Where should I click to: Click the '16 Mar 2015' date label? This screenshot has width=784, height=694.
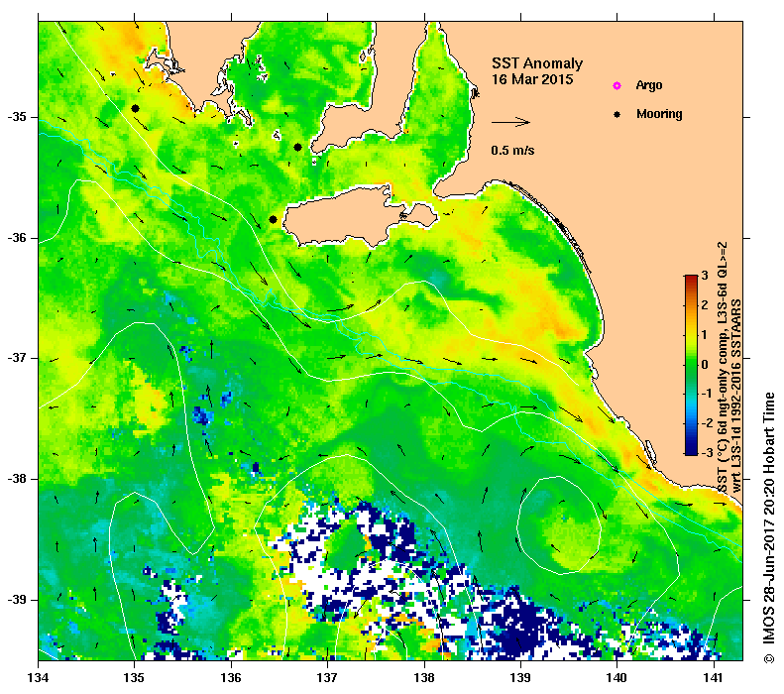click(532, 80)
